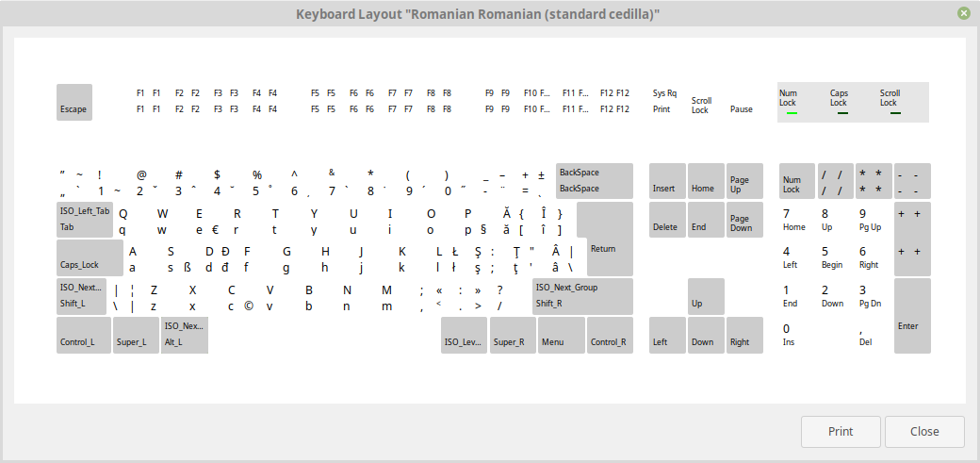The width and height of the screenshot is (980, 463).
Task: Select the Up arrow key
Action: click(705, 296)
